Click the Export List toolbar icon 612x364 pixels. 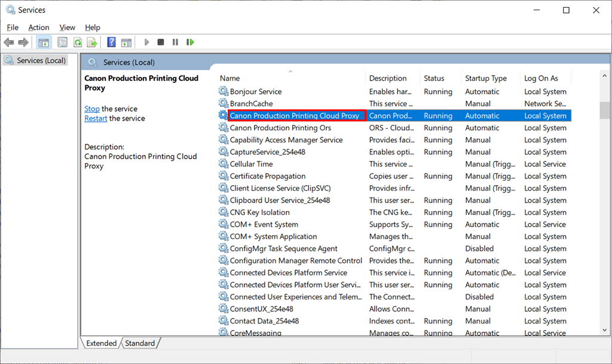coord(92,42)
